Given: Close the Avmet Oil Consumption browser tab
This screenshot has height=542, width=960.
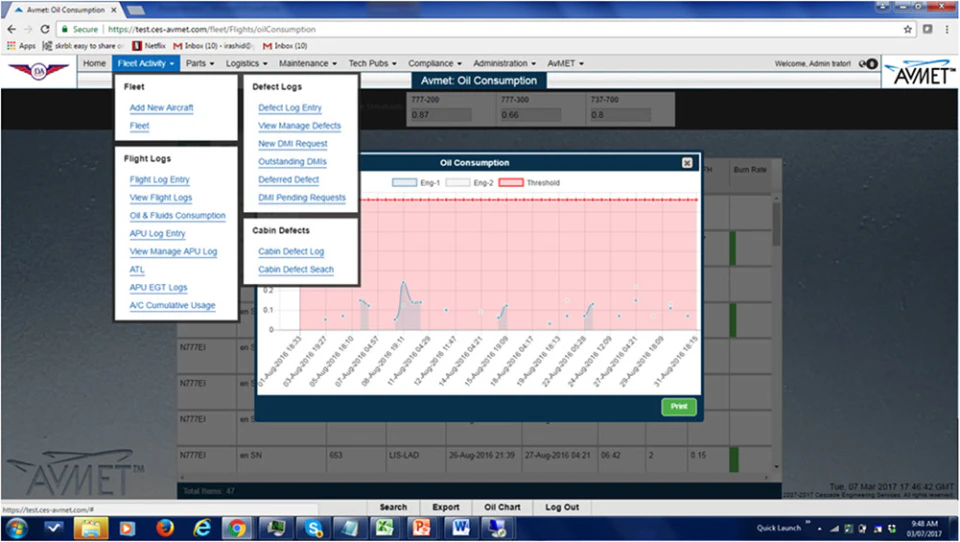Looking at the screenshot, I should [114, 10].
